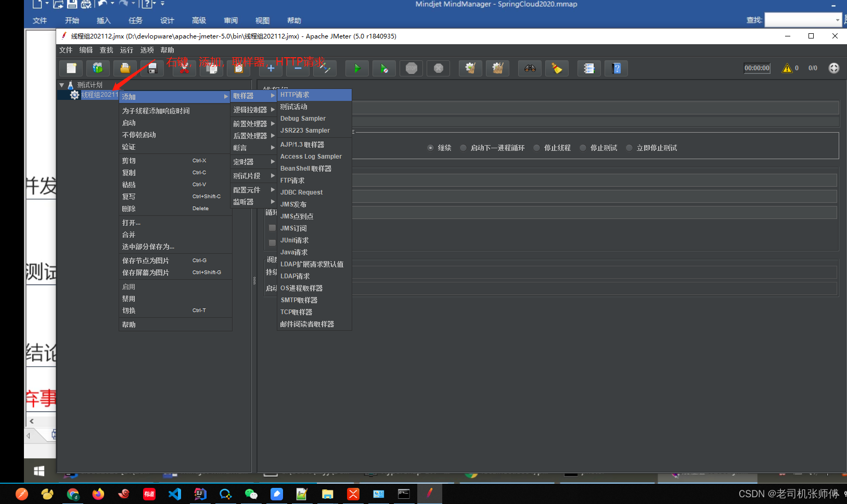847x504 pixels.
Task: Click the Save disk icon
Action: [152, 68]
